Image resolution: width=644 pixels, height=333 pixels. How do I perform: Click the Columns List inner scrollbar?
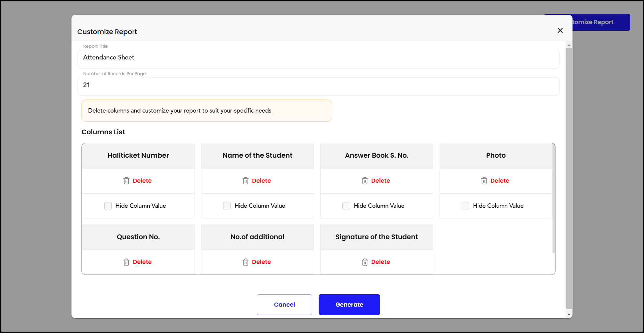click(554, 199)
